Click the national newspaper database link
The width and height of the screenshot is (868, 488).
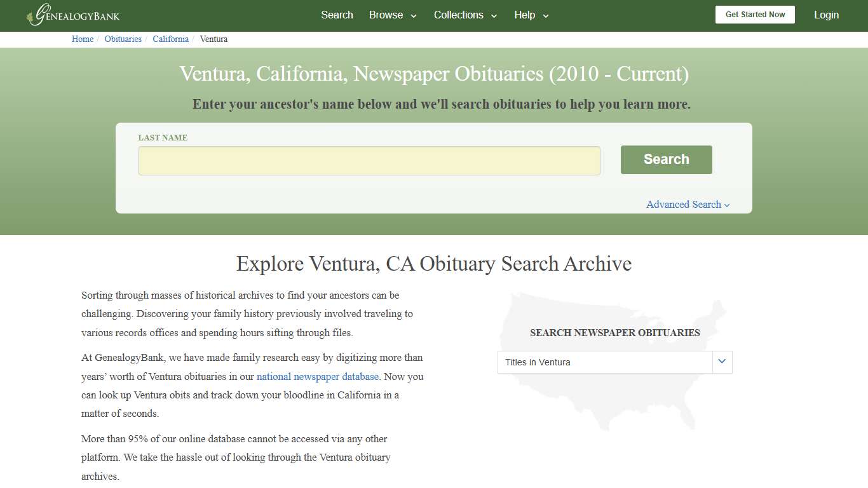[317, 376]
